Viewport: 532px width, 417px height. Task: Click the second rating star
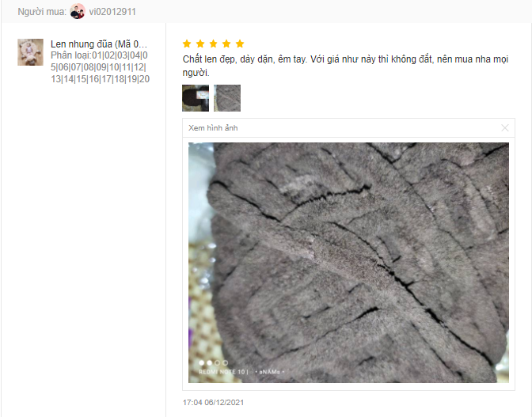point(200,44)
